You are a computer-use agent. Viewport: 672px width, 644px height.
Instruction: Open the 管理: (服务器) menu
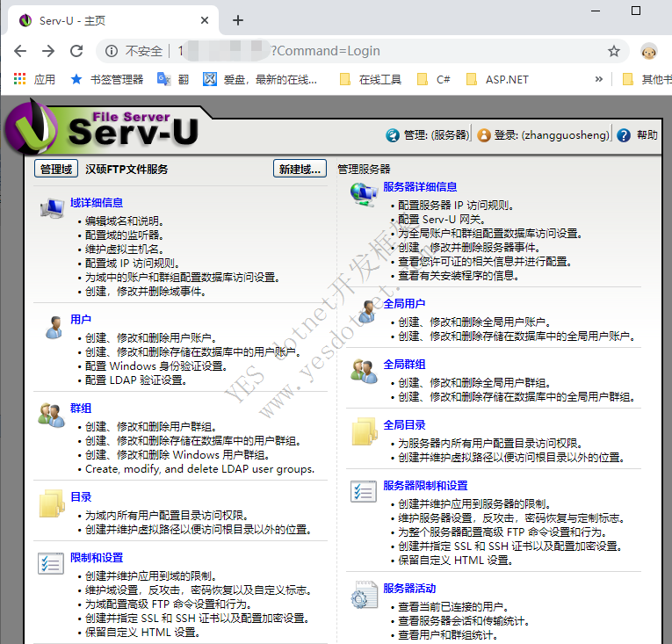click(x=428, y=135)
